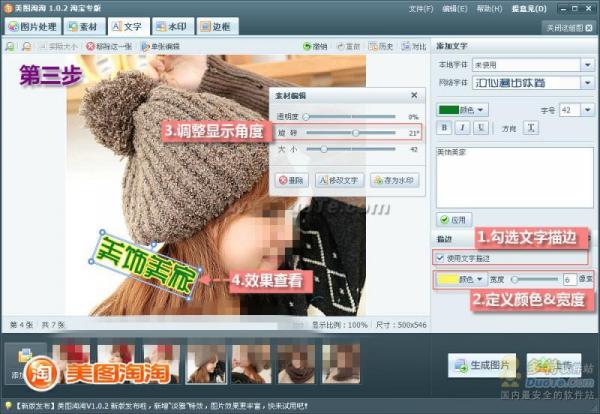Click the lightbulb tip icon in status bar

coord(7,406)
